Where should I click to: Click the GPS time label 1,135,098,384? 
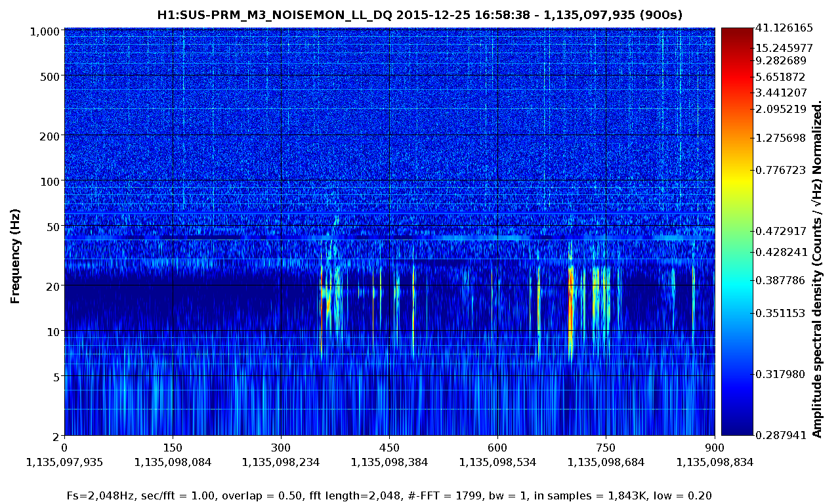[x=389, y=462]
